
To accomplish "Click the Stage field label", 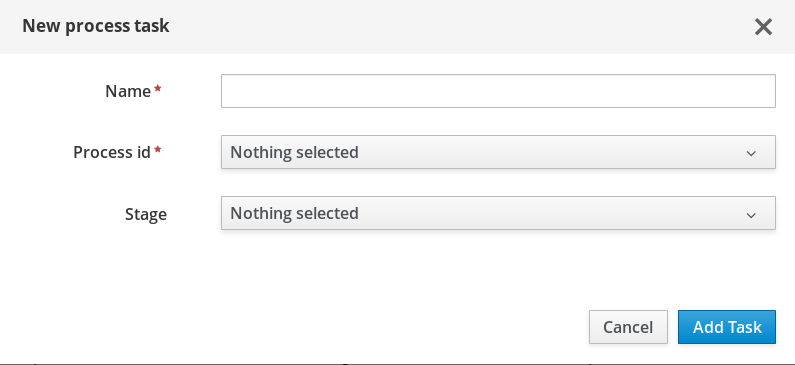I will click(x=146, y=214).
